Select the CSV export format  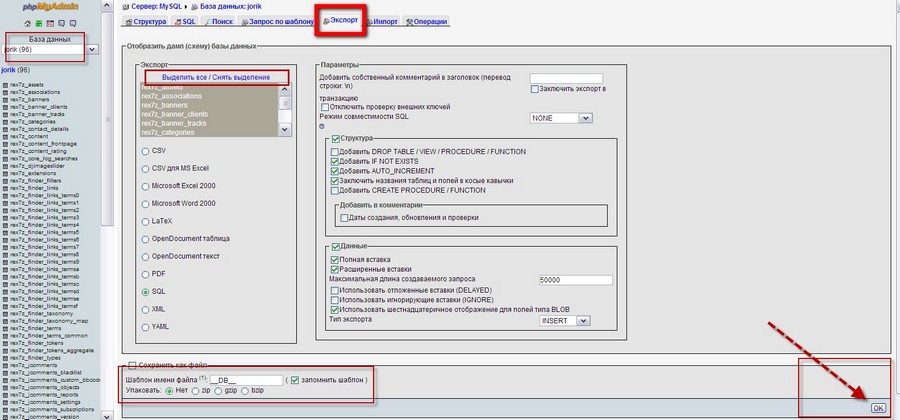(x=145, y=150)
